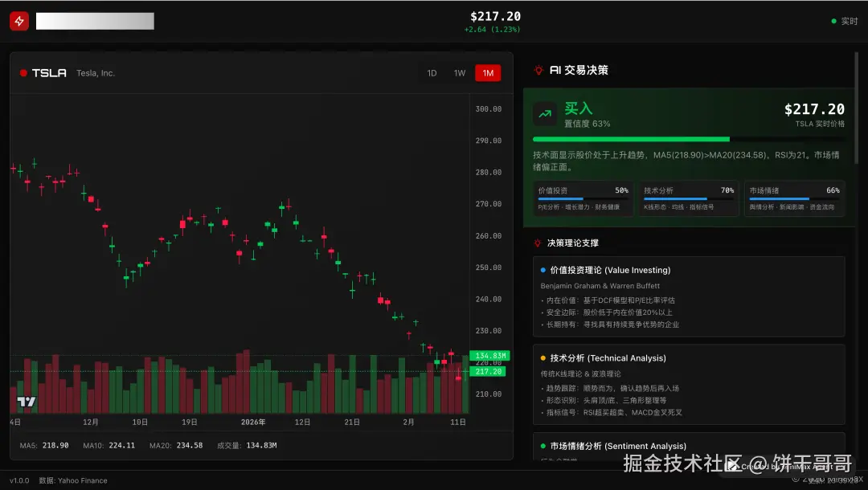
Task: Click the 134.83M volume axis label
Action: 490,356
